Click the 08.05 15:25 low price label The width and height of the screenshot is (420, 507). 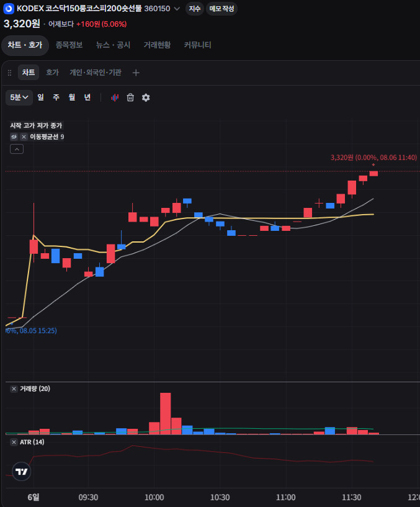32,331
